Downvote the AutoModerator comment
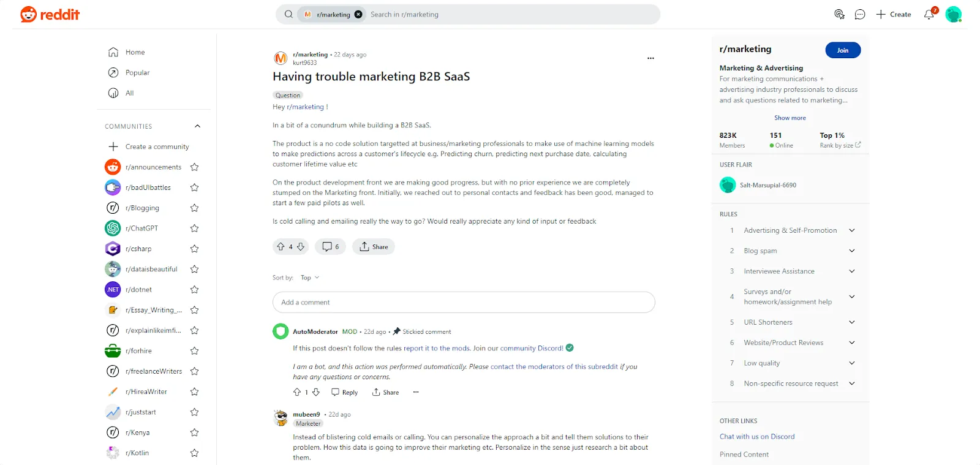The width and height of the screenshot is (980, 465). coord(316,392)
